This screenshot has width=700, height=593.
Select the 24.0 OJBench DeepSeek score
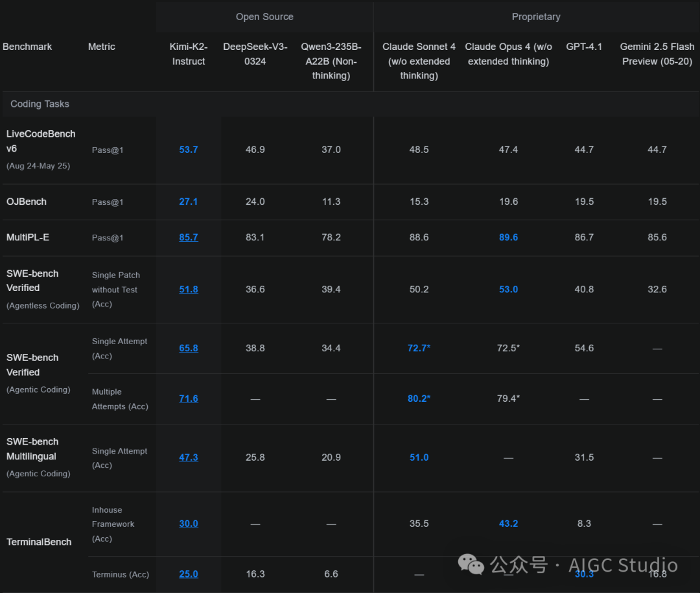click(255, 202)
